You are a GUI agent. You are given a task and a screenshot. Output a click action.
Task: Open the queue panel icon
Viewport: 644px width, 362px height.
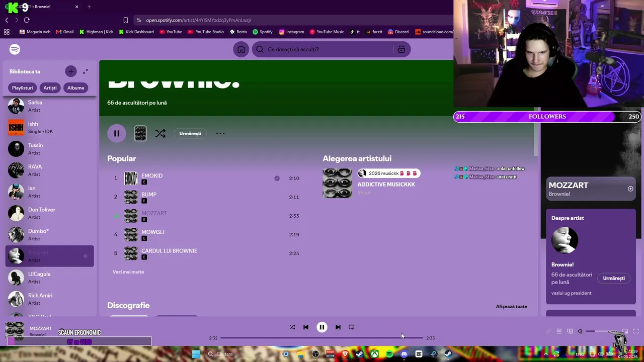(559, 331)
